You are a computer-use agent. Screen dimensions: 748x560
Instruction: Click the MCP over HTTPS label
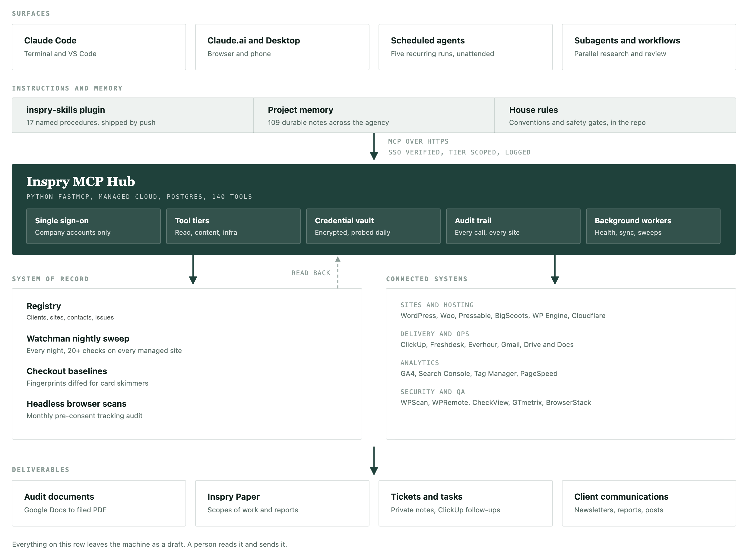[418, 142]
